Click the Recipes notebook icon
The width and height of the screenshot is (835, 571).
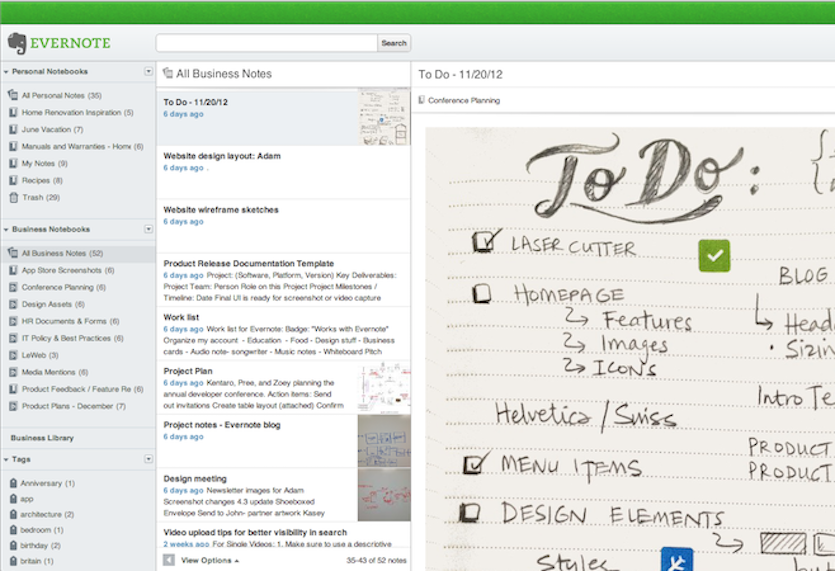coord(13,181)
